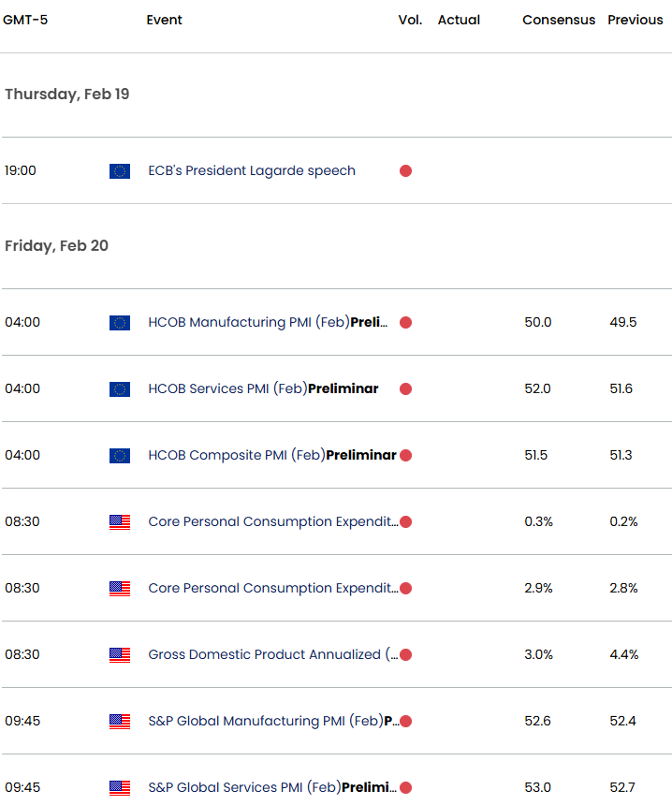Click the US flag next to S&P Global Manufacturing PMI

[x=119, y=722]
